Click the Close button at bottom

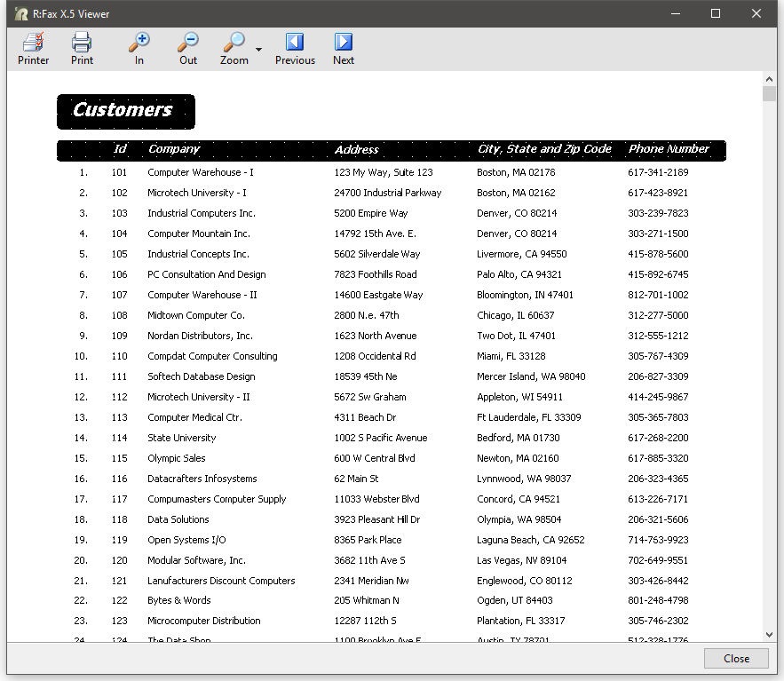coord(736,659)
